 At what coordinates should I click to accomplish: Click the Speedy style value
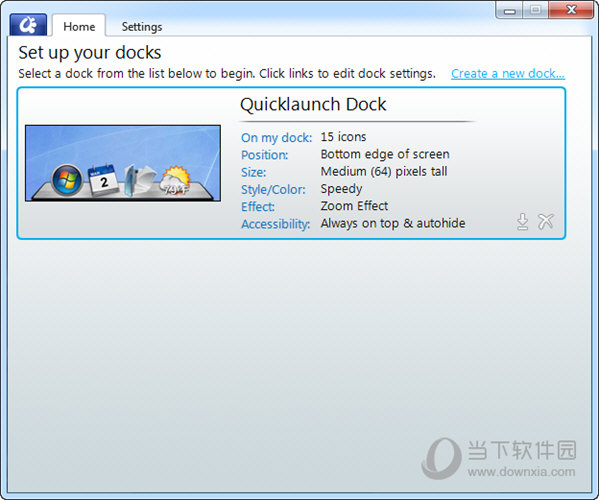pyautogui.click(x=341, y=189)
